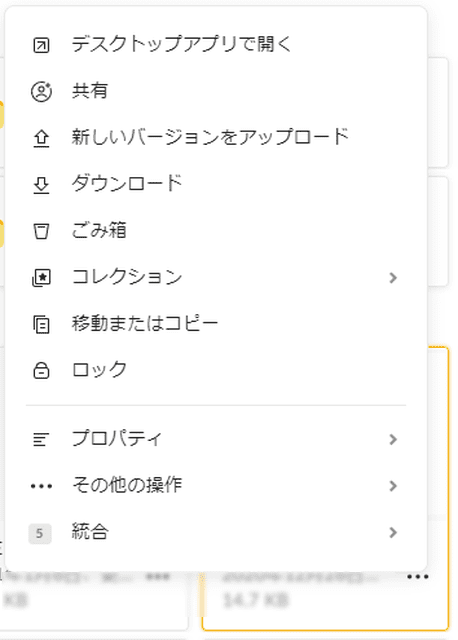This screenshot has width=458, height=640.
Task: Click the open-in-desktop-app arrow icon
Action: 41,45
